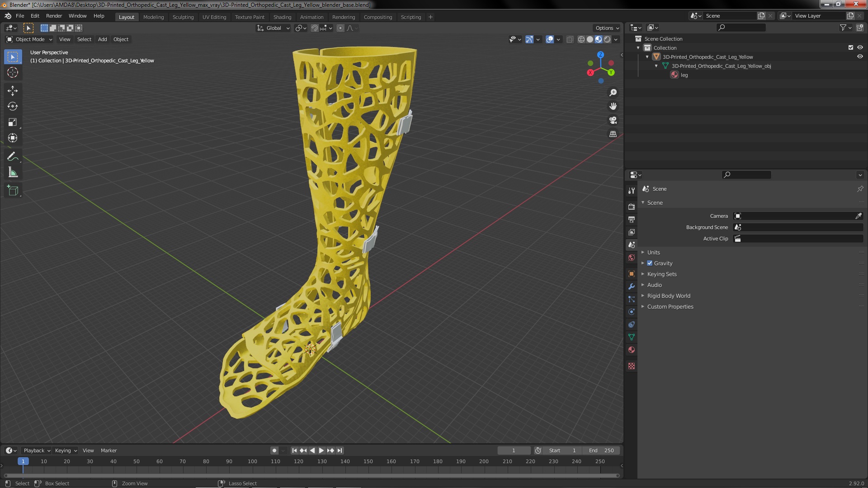Exclude Collection from view layer checkbox
Viewport: 868px width, 488px height.
coord(851,47)
